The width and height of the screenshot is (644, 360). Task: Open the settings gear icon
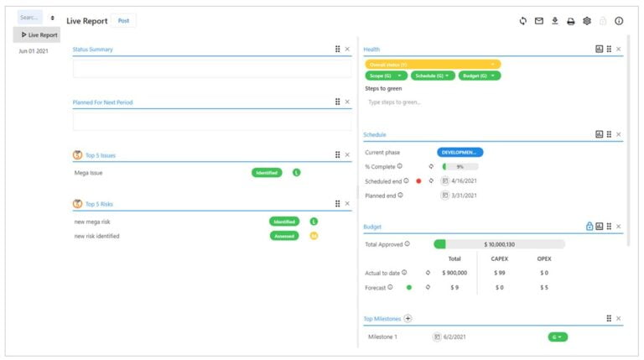587,21
